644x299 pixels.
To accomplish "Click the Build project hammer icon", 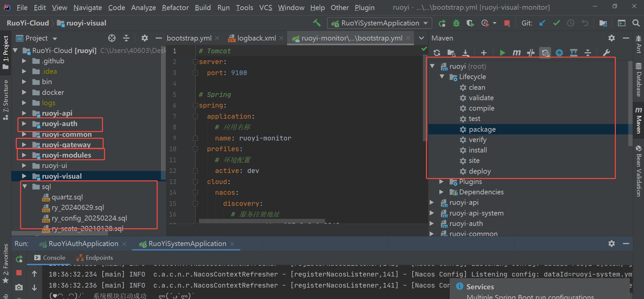I will pyautogui.click(x=317, y=23).
